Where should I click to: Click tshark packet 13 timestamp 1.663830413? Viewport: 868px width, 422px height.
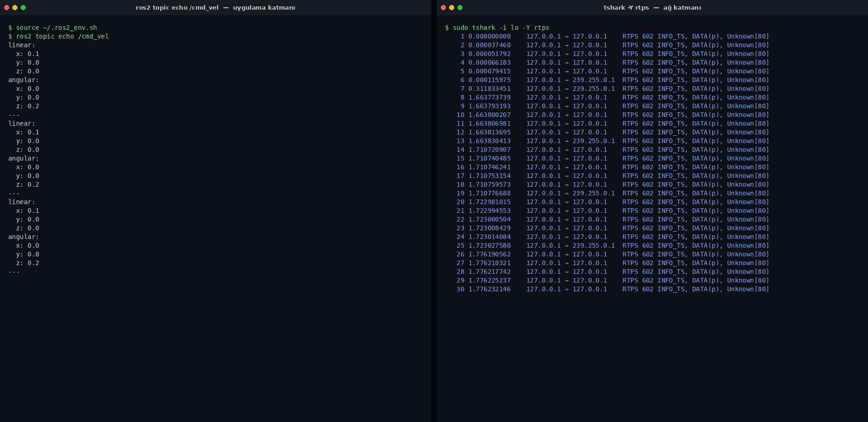[490, 141]
